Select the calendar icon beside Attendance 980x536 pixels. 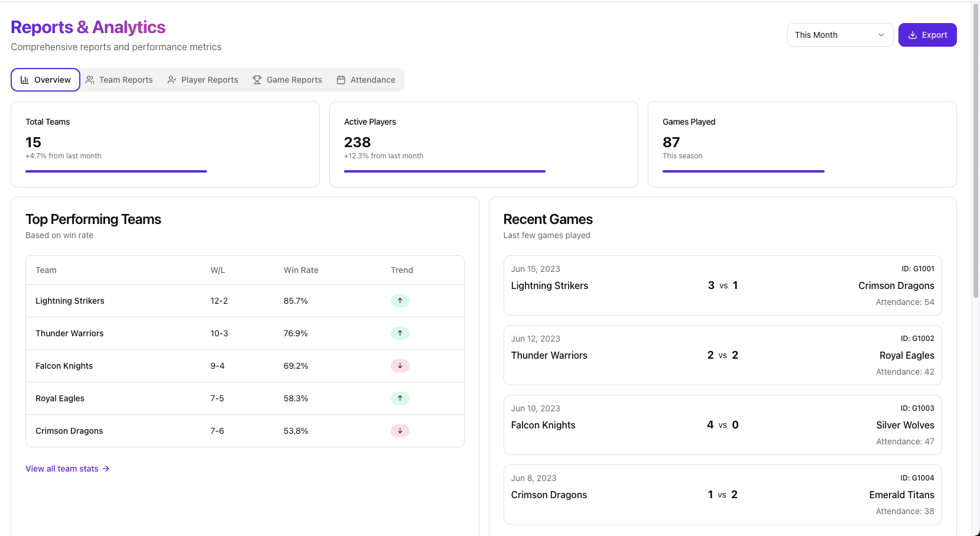coord(340,79)
